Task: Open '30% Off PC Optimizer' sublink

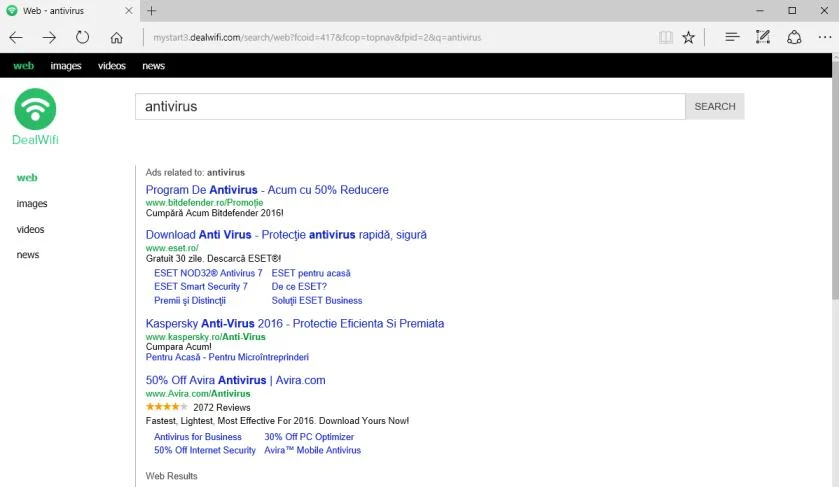Action: click(309, 437)
